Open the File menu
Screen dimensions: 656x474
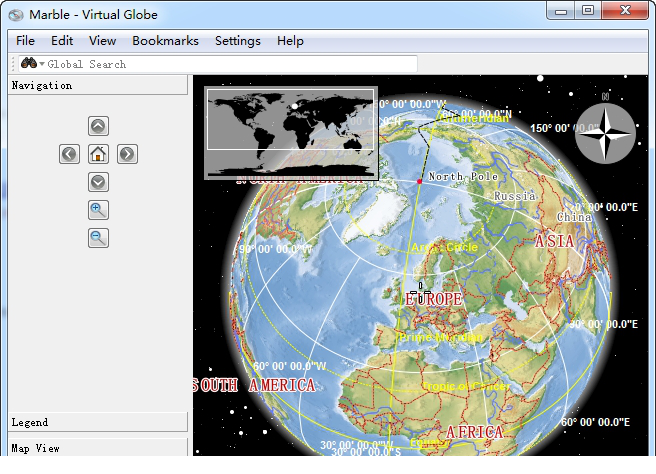tap(26, 41)
